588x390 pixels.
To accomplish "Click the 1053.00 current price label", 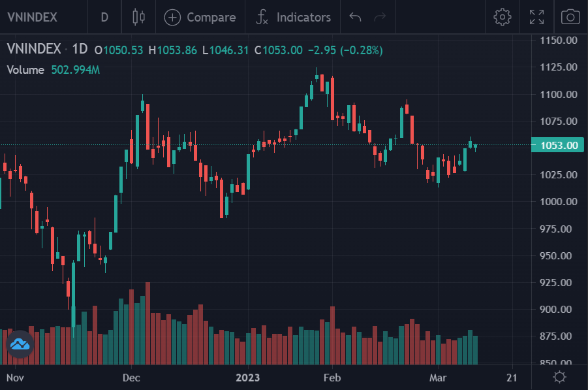I will coord(559,145).
